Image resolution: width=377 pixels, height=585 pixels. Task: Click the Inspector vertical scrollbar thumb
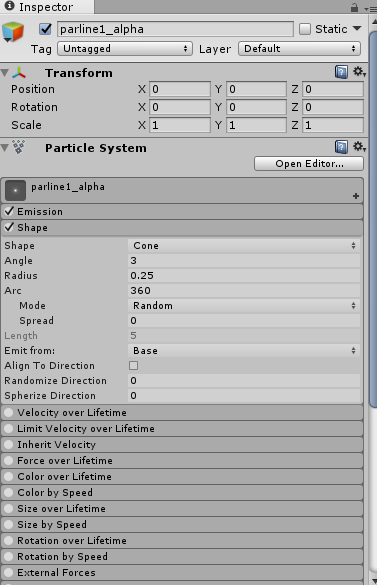point(373,219)
